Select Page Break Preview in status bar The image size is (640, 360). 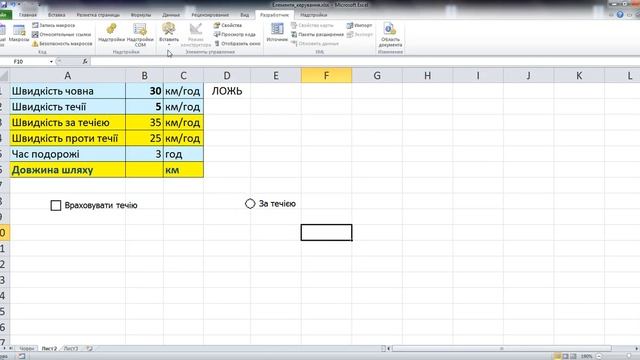(573, 356)
